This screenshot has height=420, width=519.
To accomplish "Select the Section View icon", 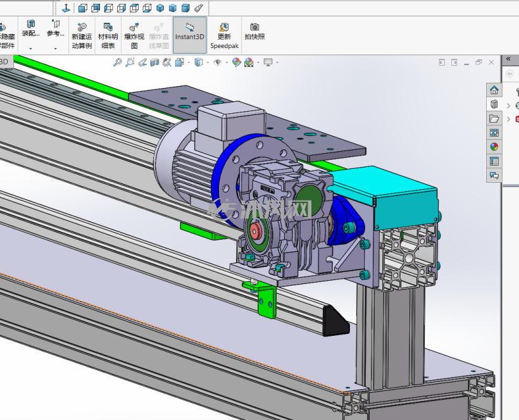I will 154,62.
